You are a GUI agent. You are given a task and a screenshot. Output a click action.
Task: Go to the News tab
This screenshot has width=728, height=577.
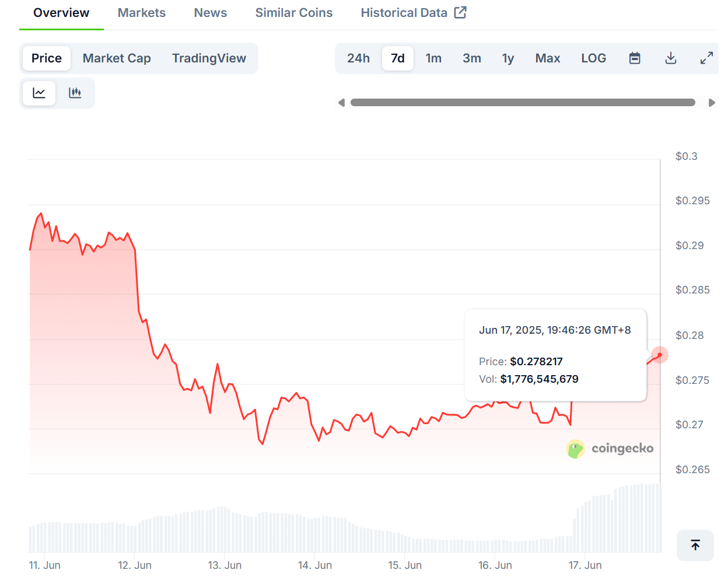pos(211,13)
